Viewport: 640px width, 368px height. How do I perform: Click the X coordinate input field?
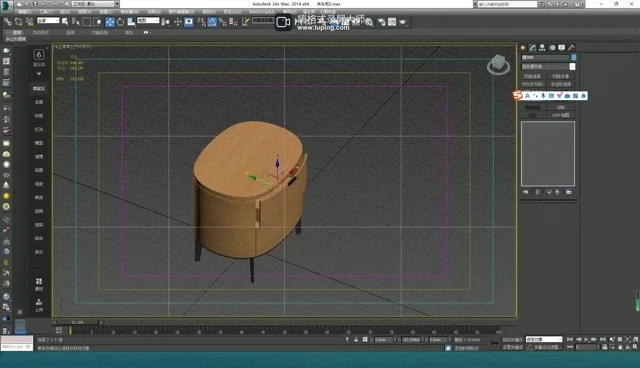[384, 339]
